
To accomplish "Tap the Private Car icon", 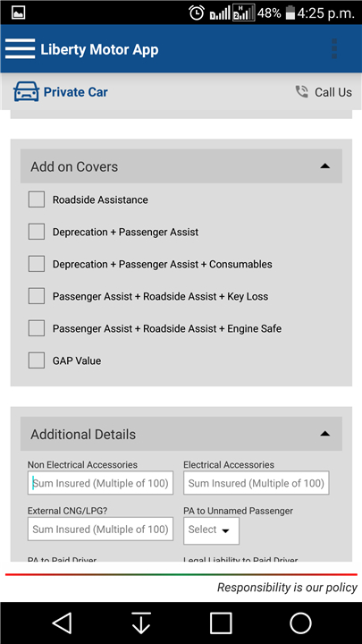I will [x=26, y=91].
